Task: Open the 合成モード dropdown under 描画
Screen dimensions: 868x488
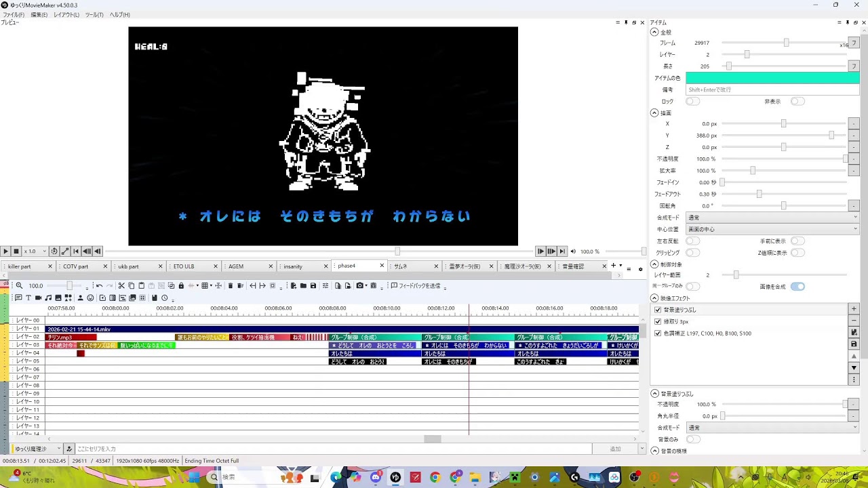Action: coord(772,218)
